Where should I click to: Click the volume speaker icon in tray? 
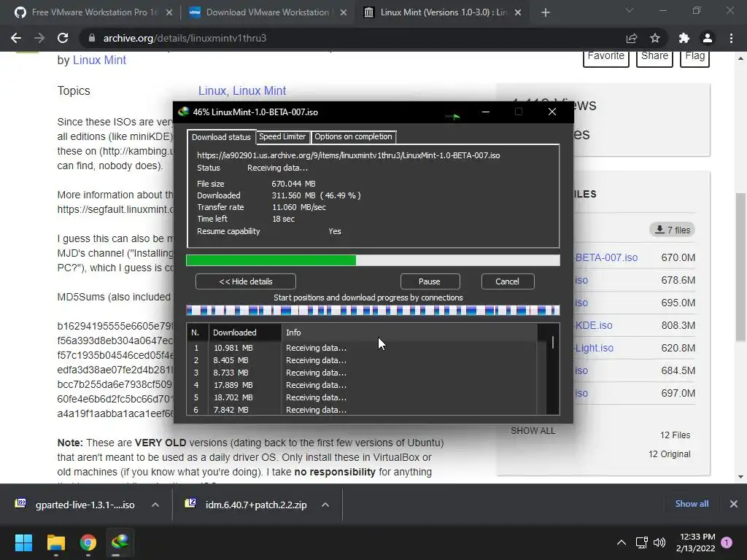(x=659, y=542)
